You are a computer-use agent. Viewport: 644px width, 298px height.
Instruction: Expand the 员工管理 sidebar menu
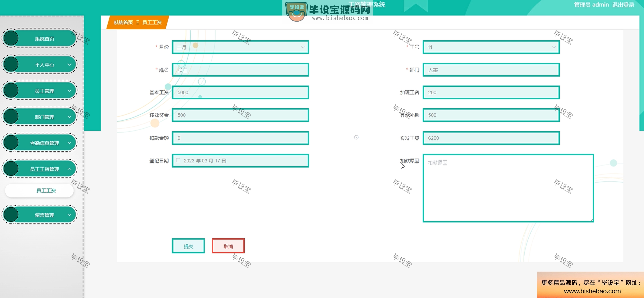(39, 91)
